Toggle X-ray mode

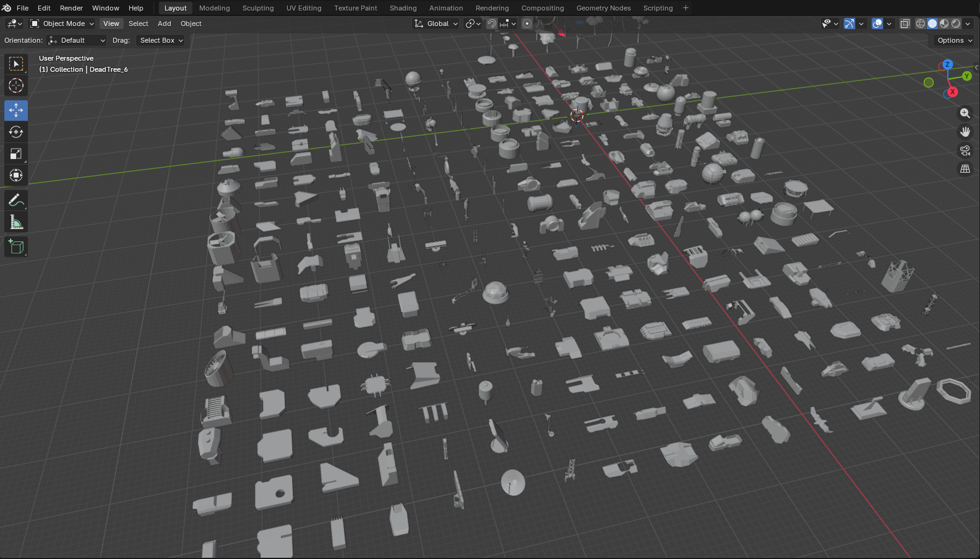click(905, 24)
